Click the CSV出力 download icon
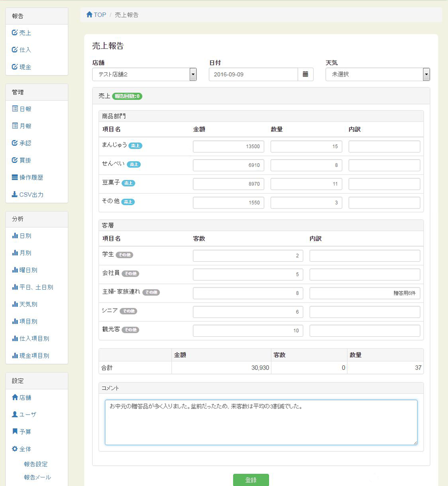 pos(15,195)
